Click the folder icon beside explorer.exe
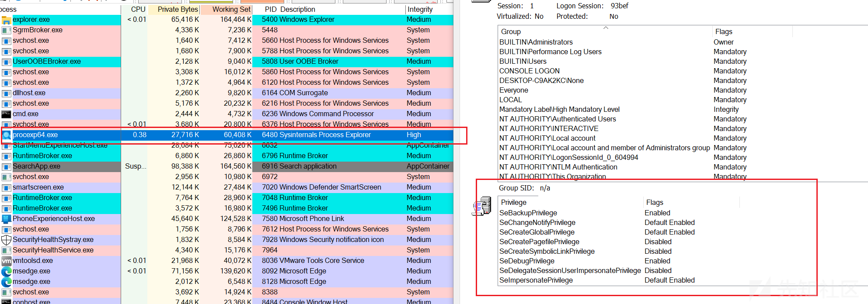868x304 pixels. tap(6, 20)
